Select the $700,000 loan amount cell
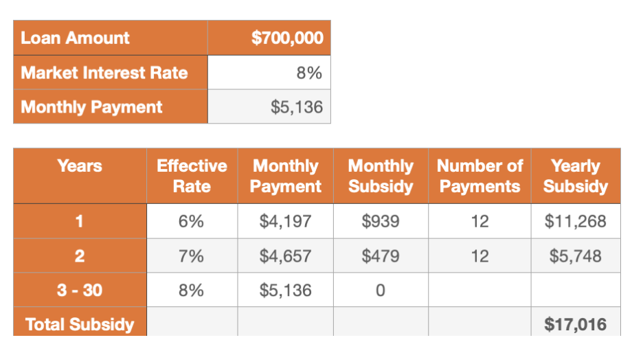This screenshot has width=643, height=364. (269, 38)
